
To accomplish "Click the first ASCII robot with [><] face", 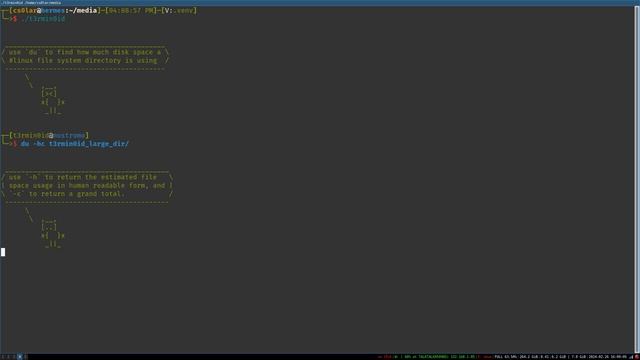I will [x=53, y=100].
